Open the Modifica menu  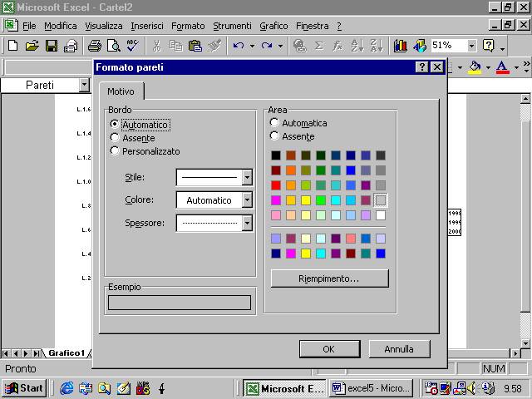tap(61, 26)
